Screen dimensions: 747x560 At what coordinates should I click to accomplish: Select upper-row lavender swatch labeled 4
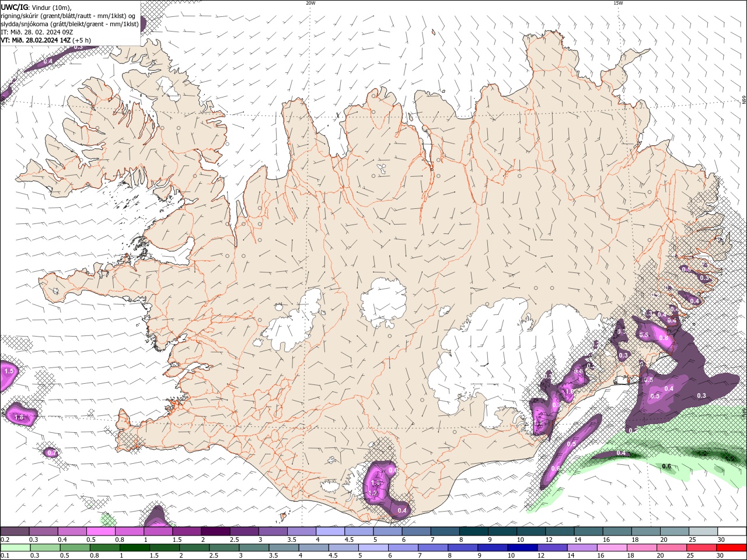(330, 531)
